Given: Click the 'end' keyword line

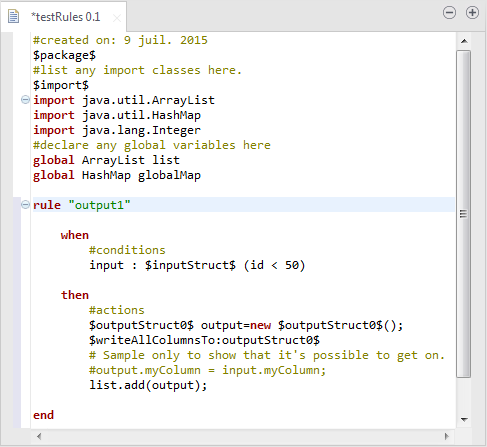Looking at the screenshot, I should [x=43, y=415].
